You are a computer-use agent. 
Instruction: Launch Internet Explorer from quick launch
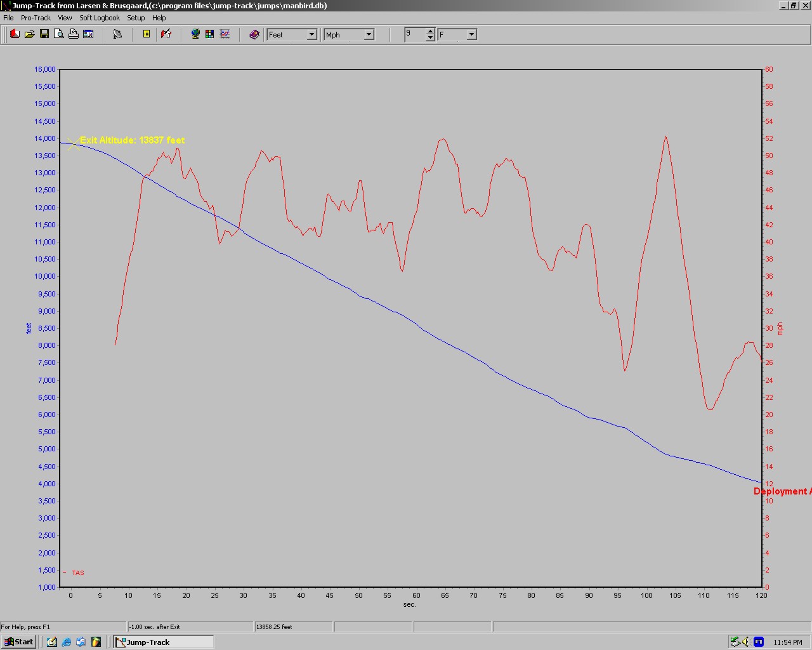(67, 642)
